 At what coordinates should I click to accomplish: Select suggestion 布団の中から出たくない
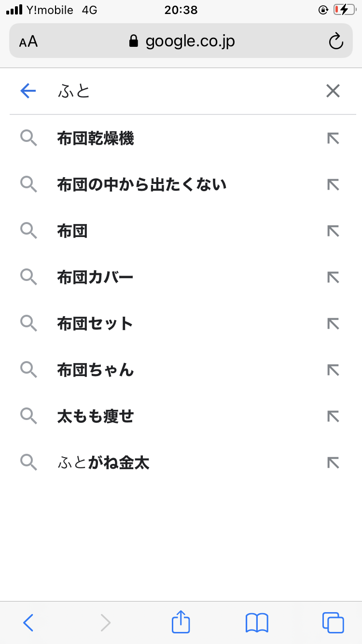(x=142, y=185)
